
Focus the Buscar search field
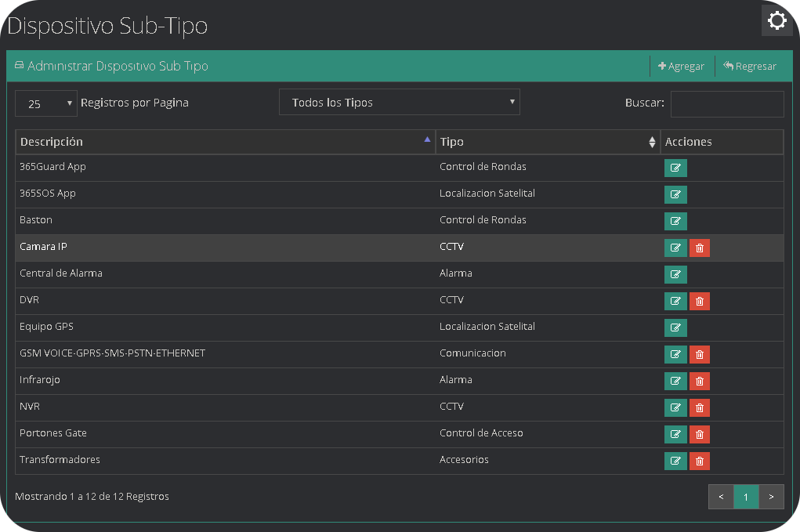coord(726,103)
